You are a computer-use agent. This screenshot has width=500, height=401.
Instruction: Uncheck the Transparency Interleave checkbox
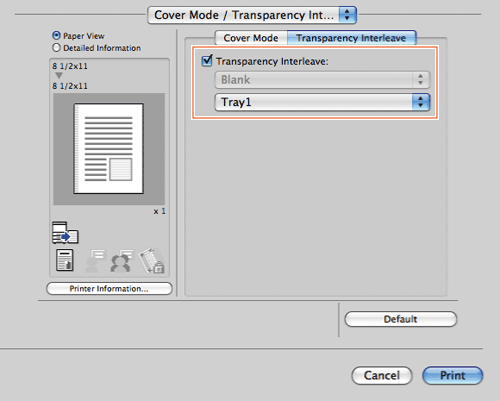click(207, 61)
